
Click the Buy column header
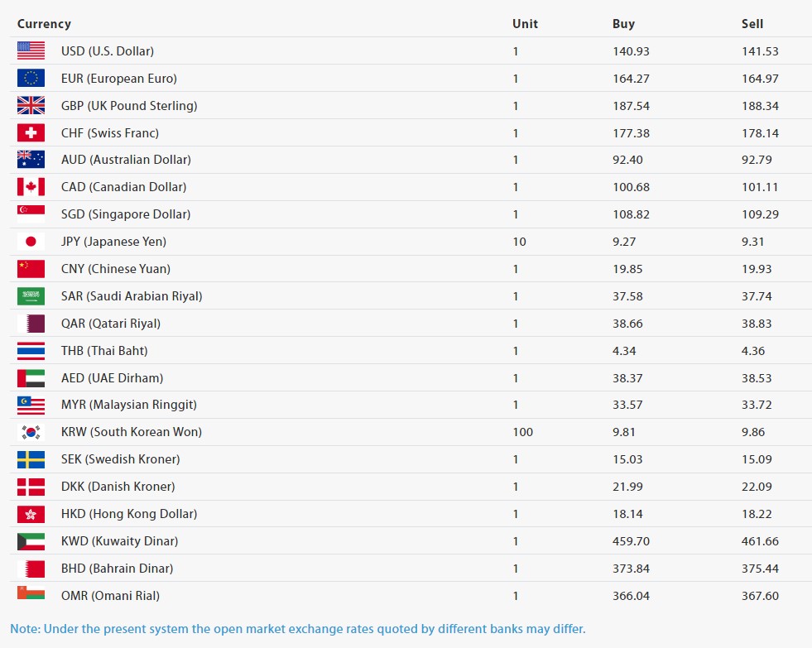pos(623,24)
